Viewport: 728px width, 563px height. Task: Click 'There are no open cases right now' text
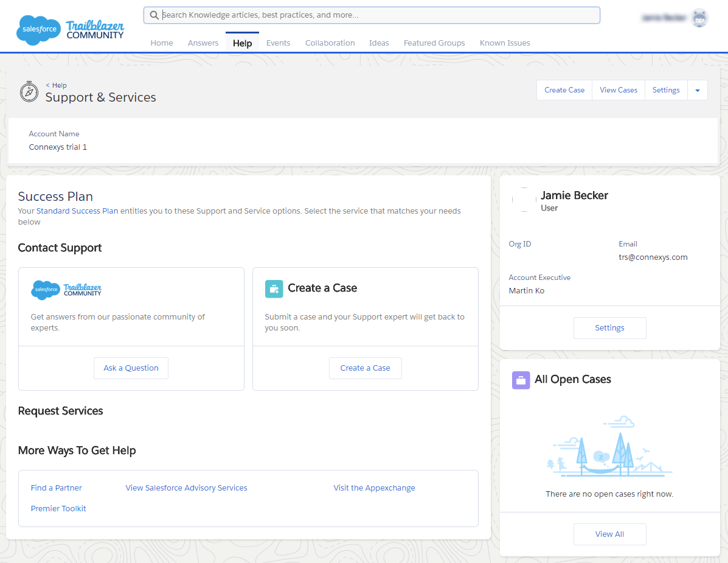click(x=609, y=494)
